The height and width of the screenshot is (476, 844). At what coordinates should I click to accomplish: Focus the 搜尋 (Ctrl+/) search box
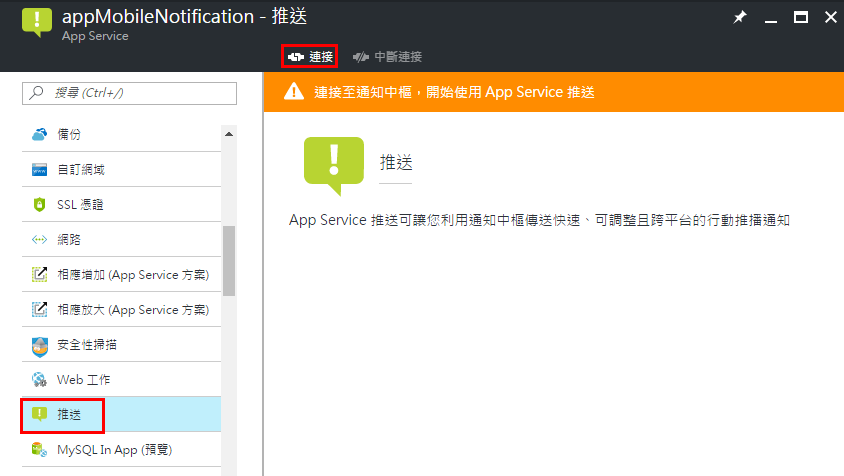point(129,93)
